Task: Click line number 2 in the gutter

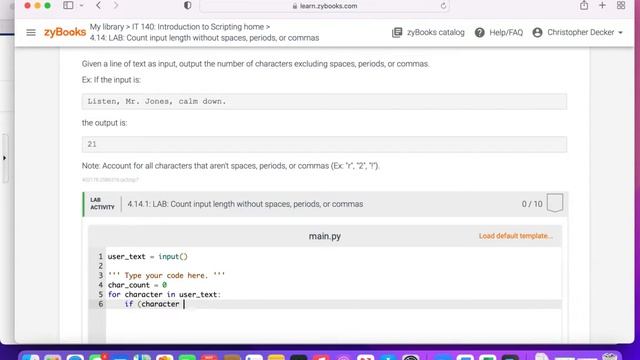Action: pyautogui.click(x=100, y=266)
